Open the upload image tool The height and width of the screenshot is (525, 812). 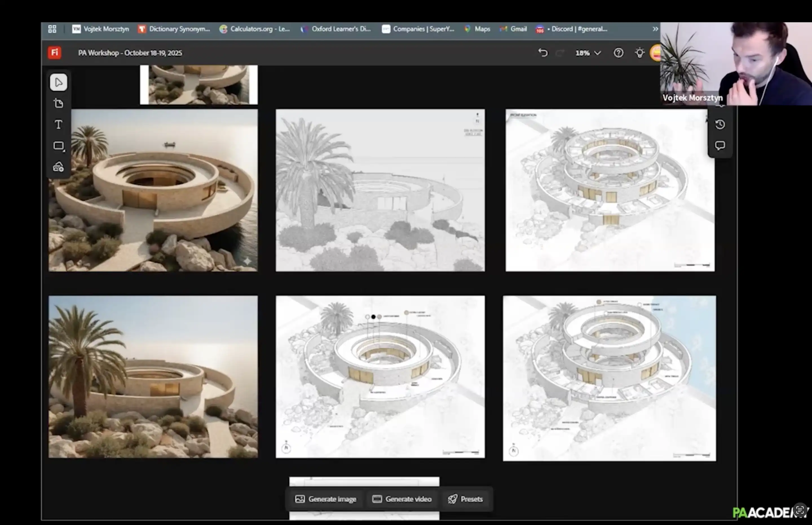[58, 167]
